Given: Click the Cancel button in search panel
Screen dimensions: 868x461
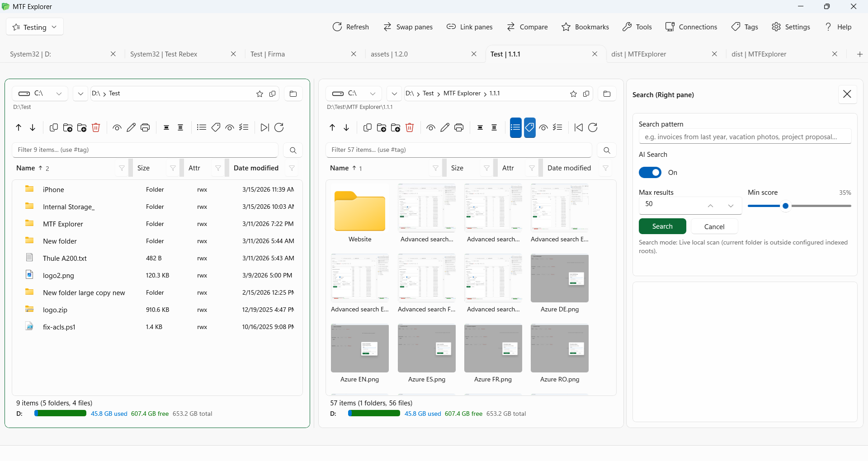Looking at the screenshot, I should [714, 226].
